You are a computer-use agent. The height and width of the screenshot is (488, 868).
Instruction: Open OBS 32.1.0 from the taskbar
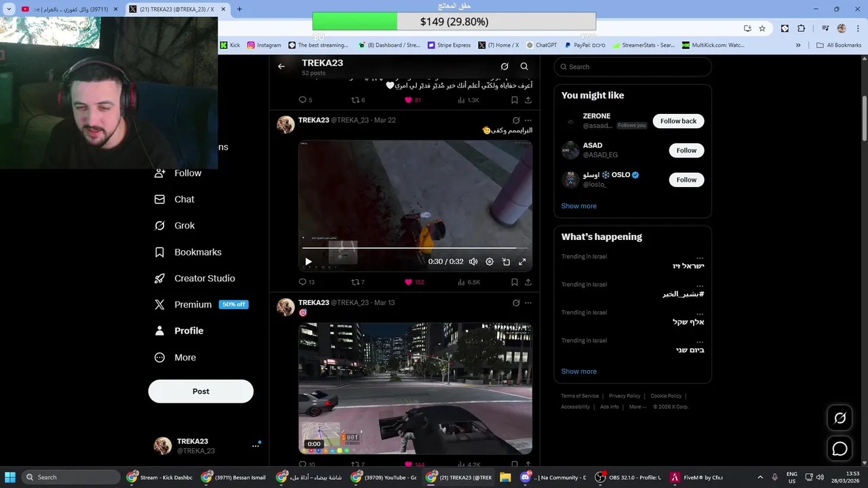[x=628, y=477]
